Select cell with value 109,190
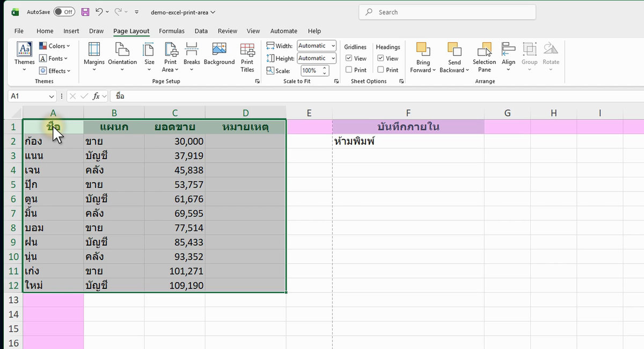 [174, 285]
